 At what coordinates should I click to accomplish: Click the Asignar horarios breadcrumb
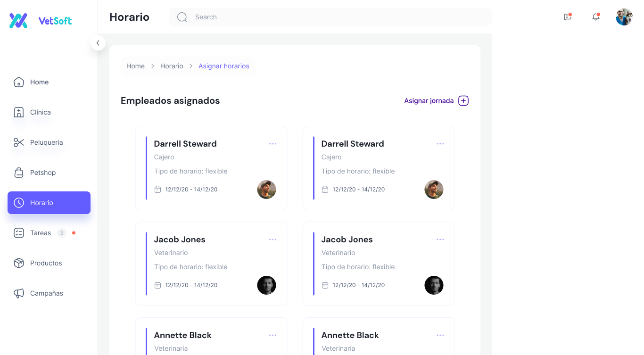point(223,66)
